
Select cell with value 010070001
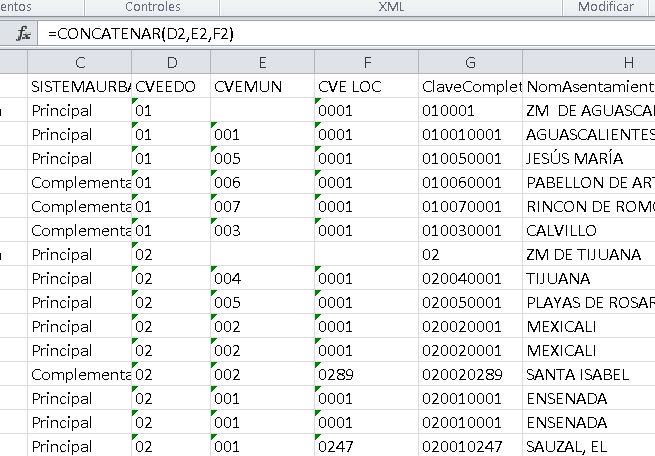pos(470,206)
